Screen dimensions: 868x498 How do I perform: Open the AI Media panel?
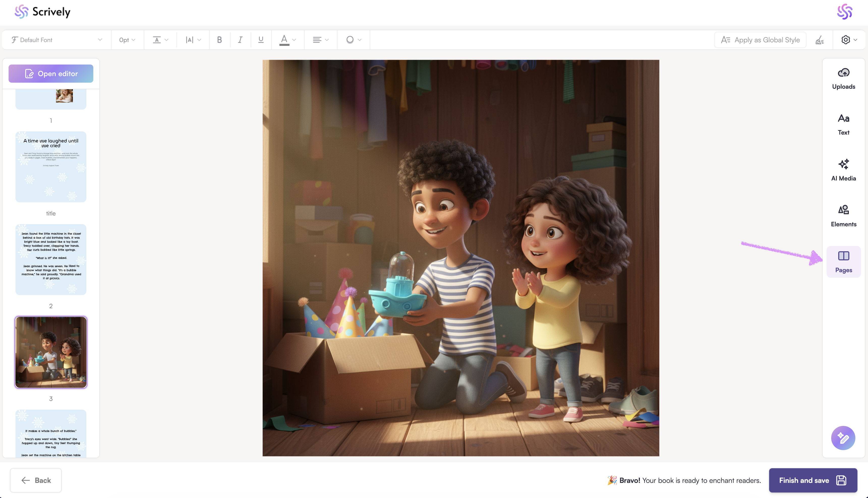tap(843, 170)
